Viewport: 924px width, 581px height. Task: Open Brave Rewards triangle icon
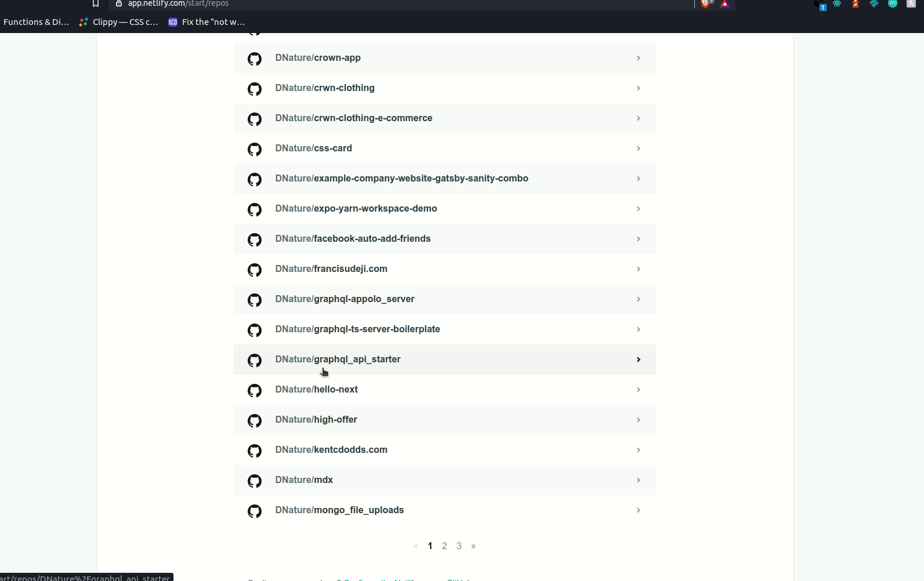[724, 3]
